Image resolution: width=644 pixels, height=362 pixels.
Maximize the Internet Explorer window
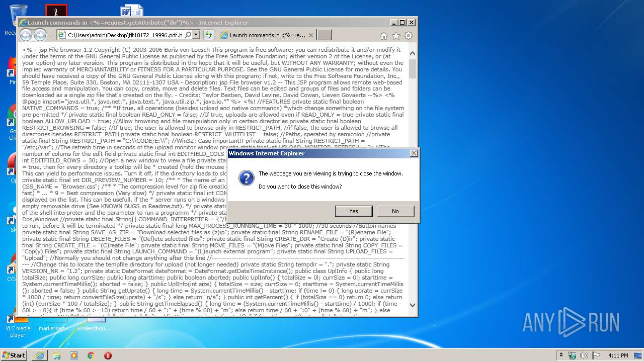(402, 23)
